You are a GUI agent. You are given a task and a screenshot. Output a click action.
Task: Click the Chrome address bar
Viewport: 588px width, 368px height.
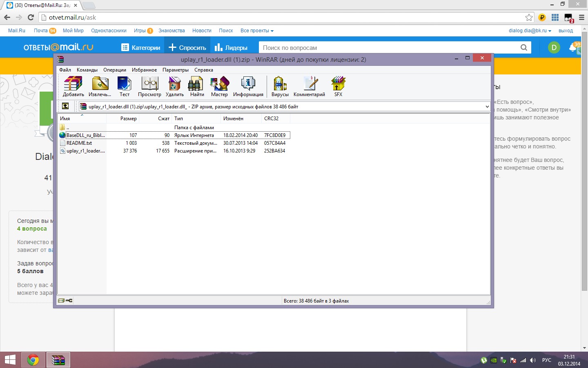click(283, 17)
